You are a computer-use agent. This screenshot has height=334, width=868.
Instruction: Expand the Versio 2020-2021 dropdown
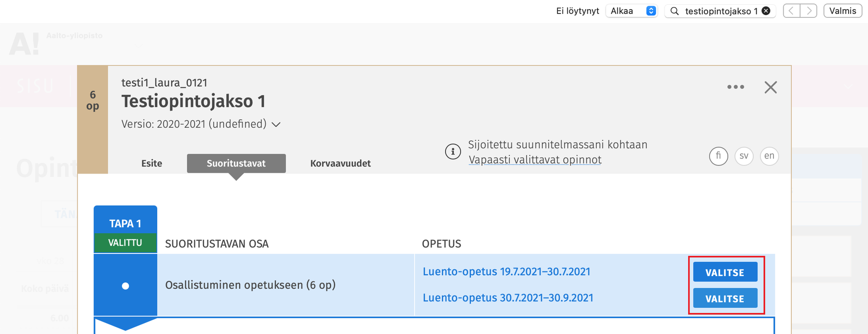pos(276,124)
